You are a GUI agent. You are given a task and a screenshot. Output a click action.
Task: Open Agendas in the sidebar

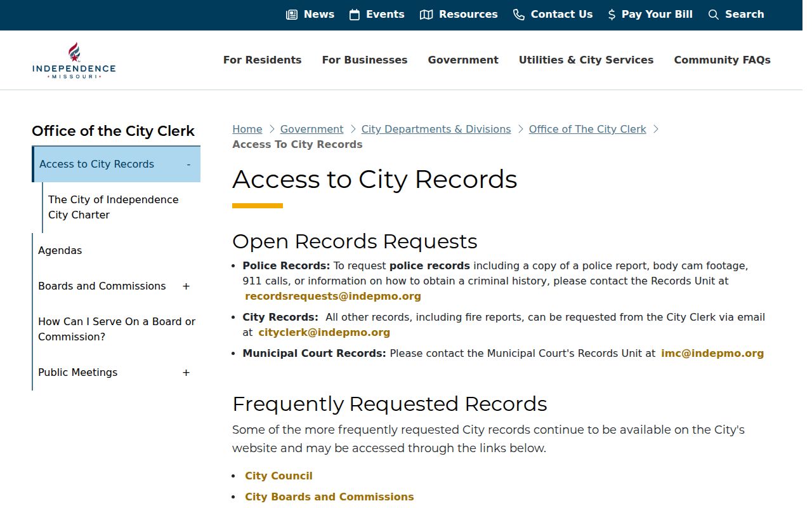point(60,251)
